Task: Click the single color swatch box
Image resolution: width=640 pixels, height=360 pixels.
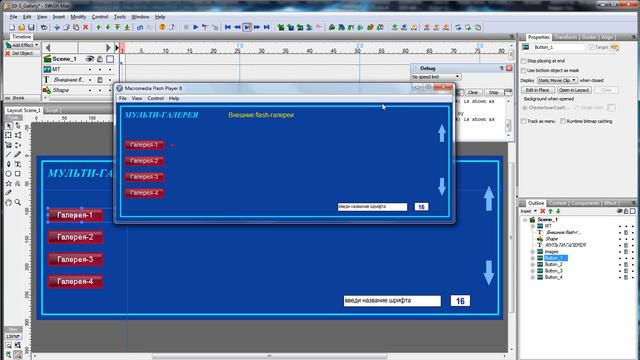Action: click(x=611, y=108)
